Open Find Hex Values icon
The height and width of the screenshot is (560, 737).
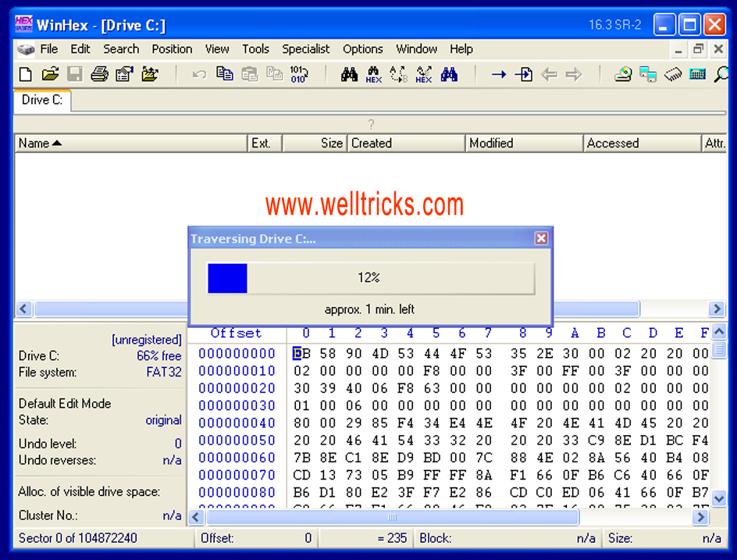coord(374,74)
